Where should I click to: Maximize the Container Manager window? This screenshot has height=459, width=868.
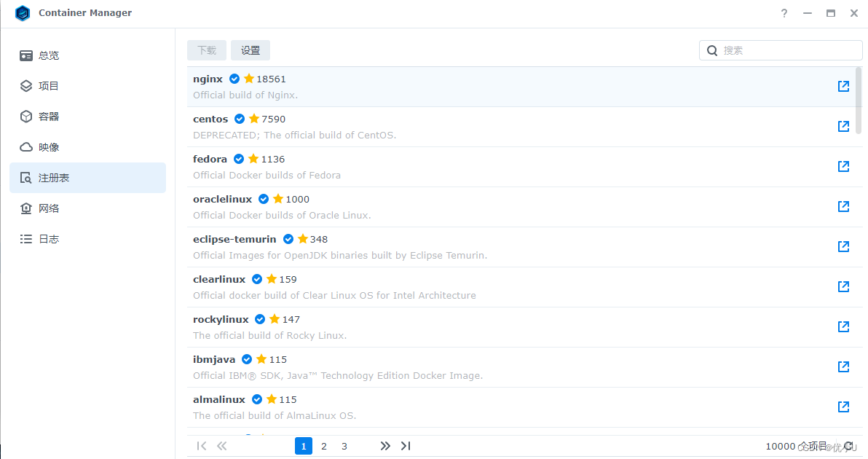(x=830, y=13)
